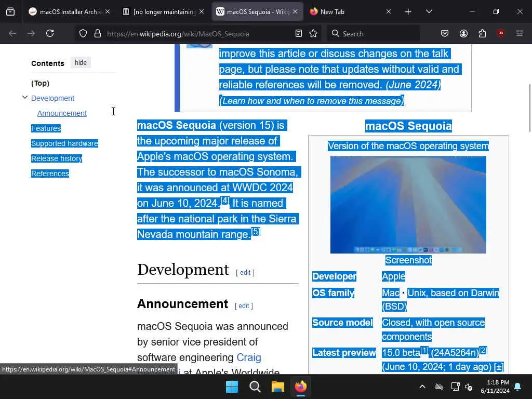Go to Supported hardware in contents

64,143
